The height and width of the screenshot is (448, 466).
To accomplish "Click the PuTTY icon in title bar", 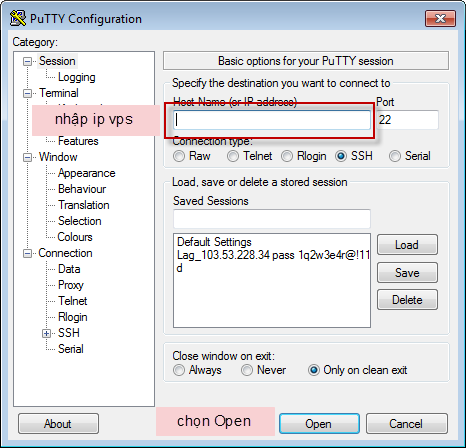I will 18,18.
